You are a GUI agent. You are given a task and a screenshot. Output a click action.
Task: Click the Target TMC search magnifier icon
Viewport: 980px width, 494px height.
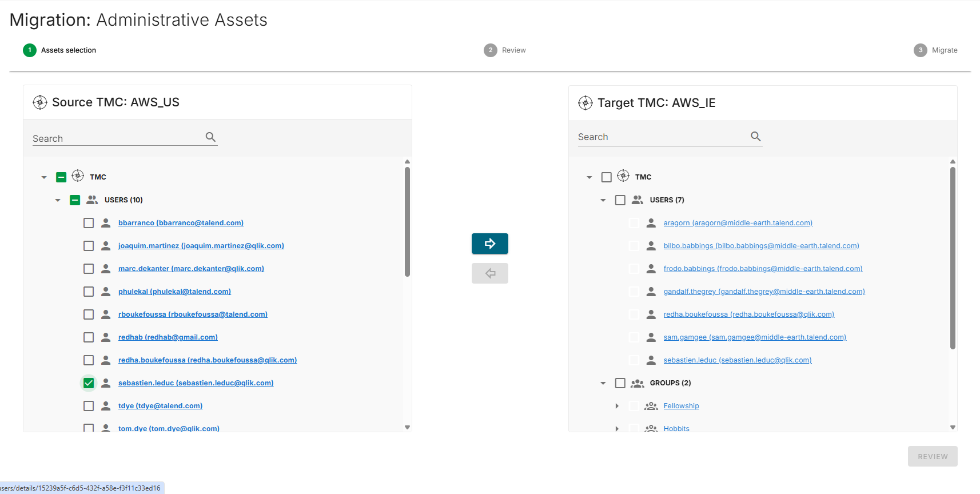755,137
